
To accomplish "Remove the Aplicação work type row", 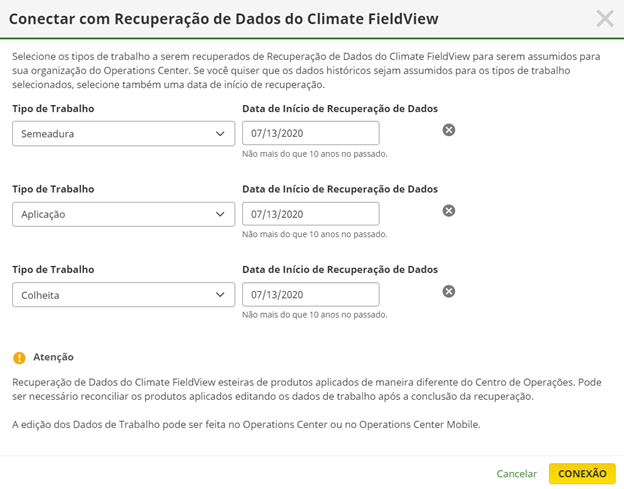I will click(448, 210).
